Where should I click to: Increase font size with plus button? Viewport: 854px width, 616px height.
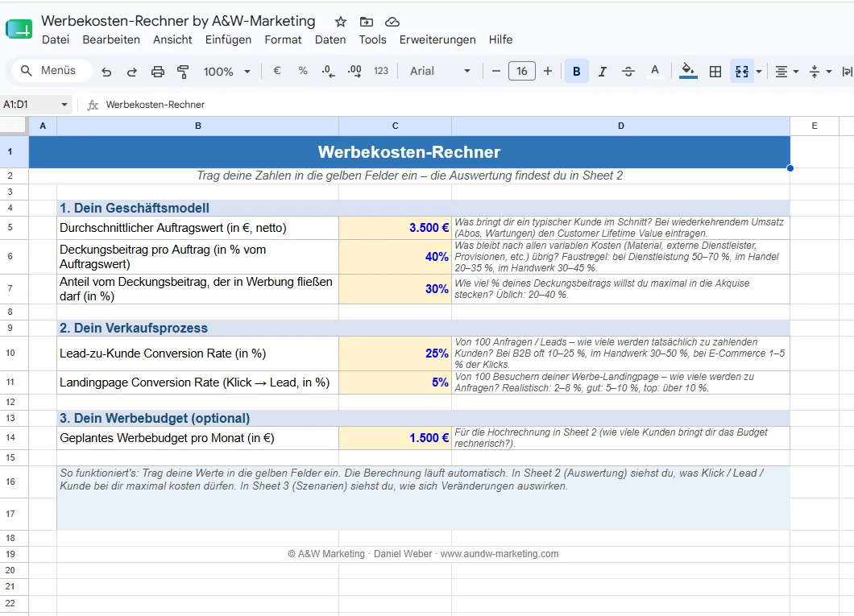click(548, 72)
